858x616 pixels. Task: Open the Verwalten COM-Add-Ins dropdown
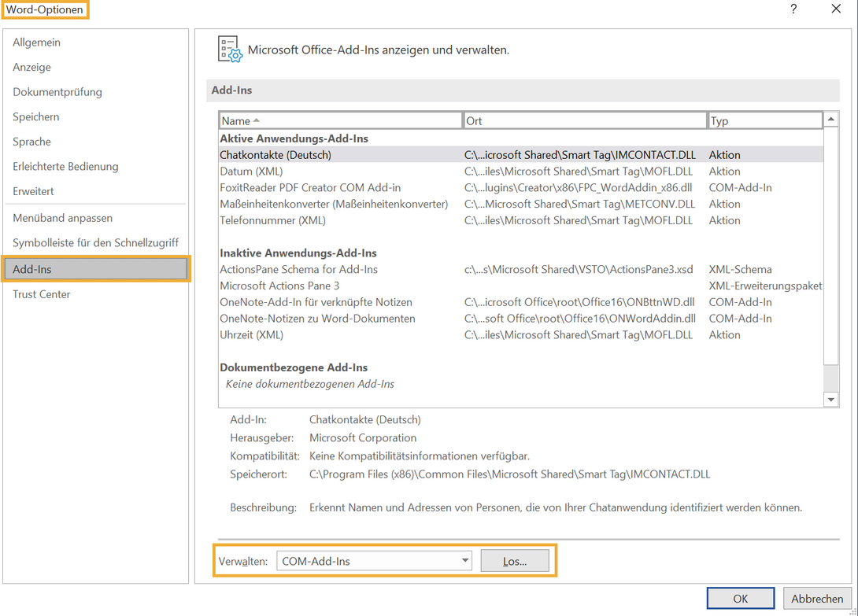point(374,561)
